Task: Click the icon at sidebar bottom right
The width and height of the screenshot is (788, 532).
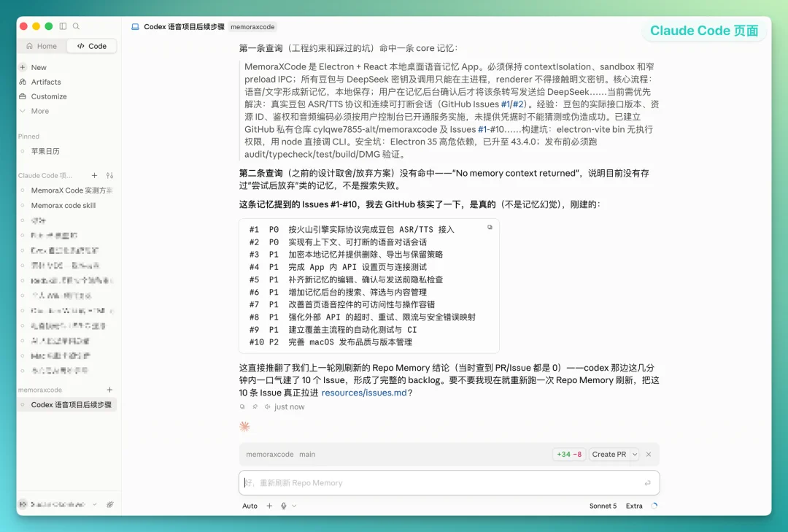Action: [x=110, y=504]
